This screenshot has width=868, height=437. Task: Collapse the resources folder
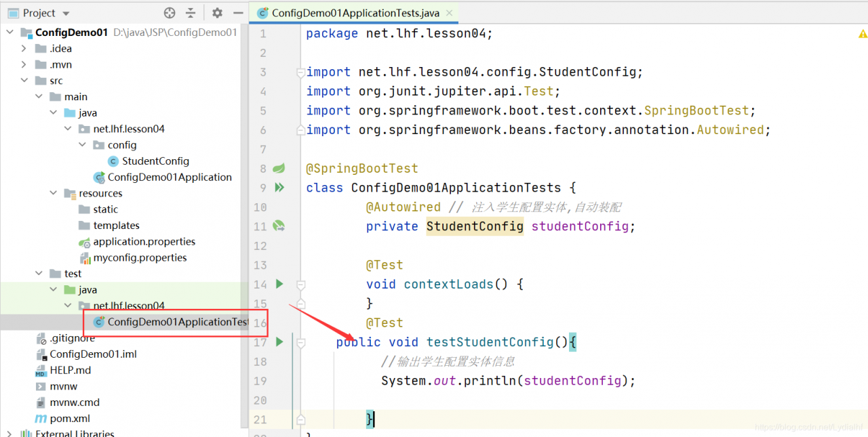click(53, 193)
